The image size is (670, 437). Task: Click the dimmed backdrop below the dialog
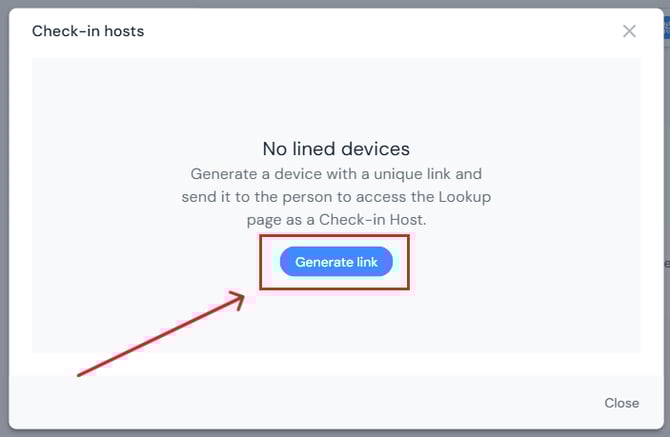(x=336, y=433)
